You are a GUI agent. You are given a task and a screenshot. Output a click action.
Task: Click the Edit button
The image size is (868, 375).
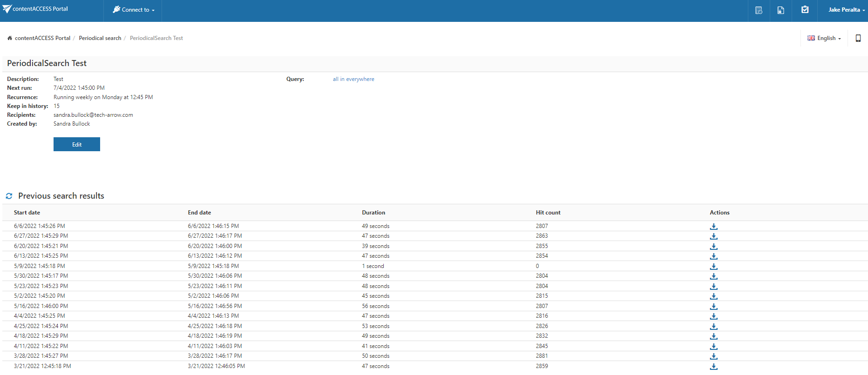[77, 144]
